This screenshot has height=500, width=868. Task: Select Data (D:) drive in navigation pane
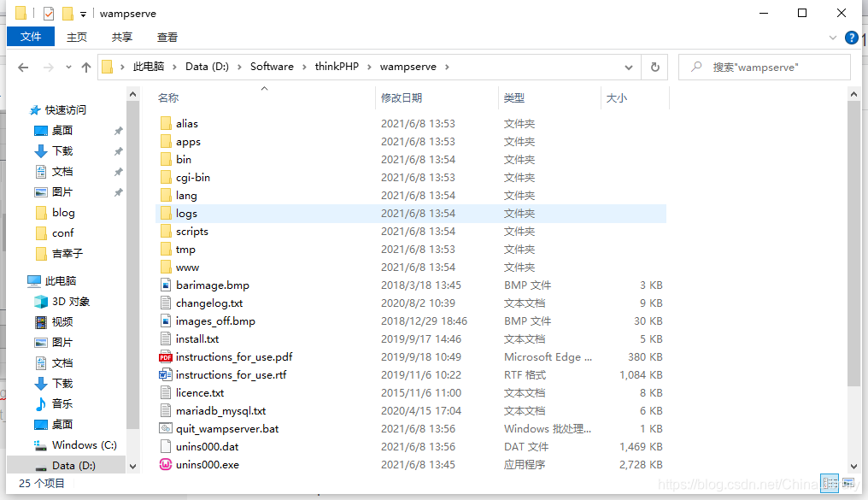(73, 466)
